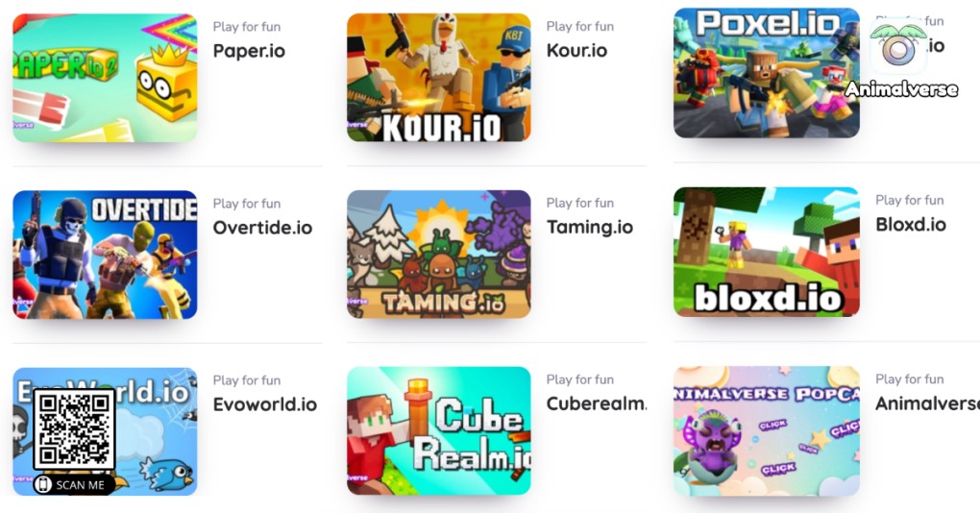Click the SCAN ME phone badge
Viewport: 980px width, 513px height.
74,485
